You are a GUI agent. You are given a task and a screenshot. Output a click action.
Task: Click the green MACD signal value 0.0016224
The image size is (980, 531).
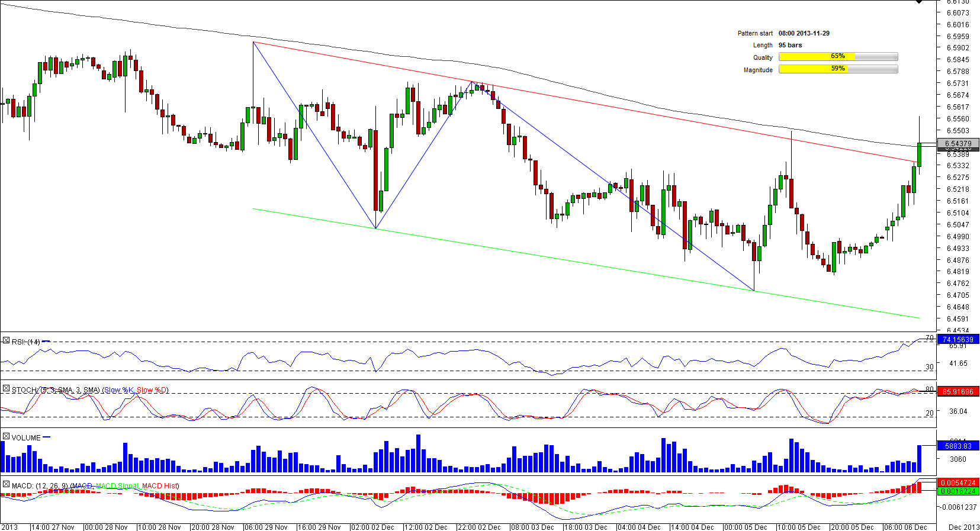(957, 491)
